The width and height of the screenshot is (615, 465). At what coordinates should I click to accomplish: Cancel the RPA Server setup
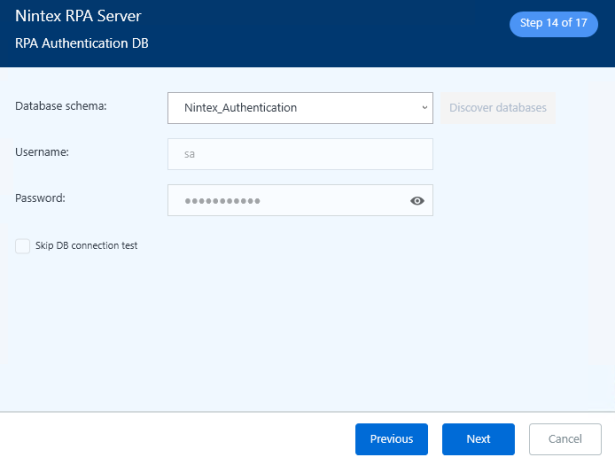(565, 439)
